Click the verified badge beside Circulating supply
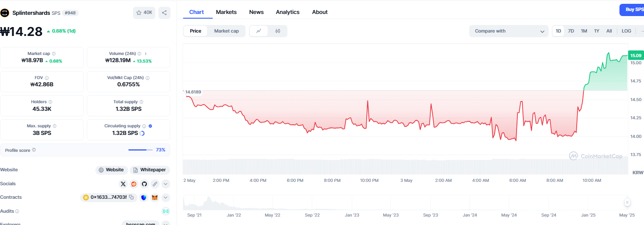644x225 pixels. (x=150, y=126)
